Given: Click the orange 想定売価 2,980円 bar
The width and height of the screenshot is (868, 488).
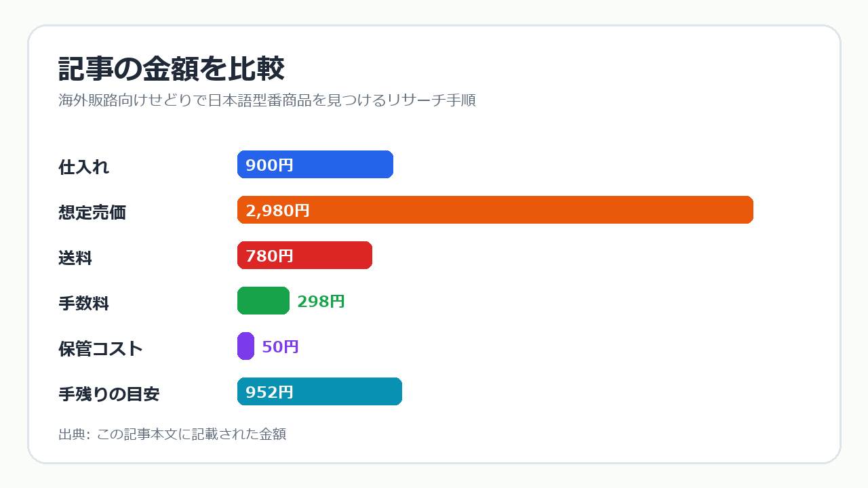Looking at the screenshot, I should click(x=495, y=210).
